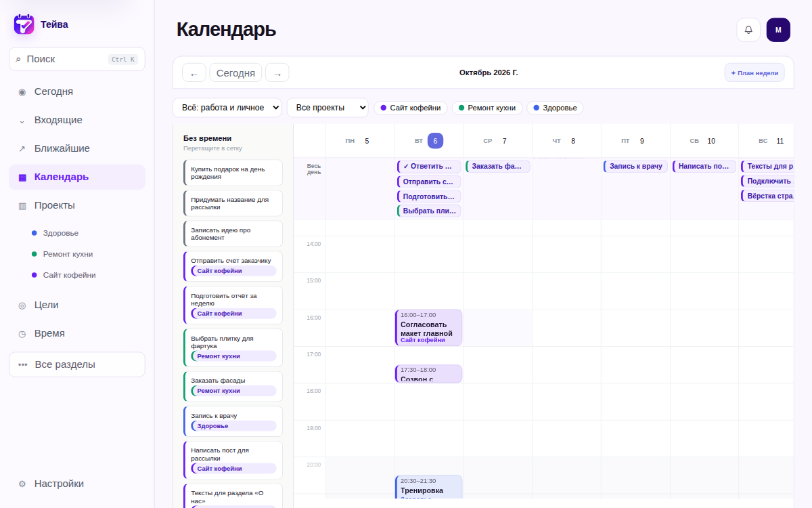Click the blue dot beside Здоровье project
Screen dimensions: 812x508
[x=35, y=233]
